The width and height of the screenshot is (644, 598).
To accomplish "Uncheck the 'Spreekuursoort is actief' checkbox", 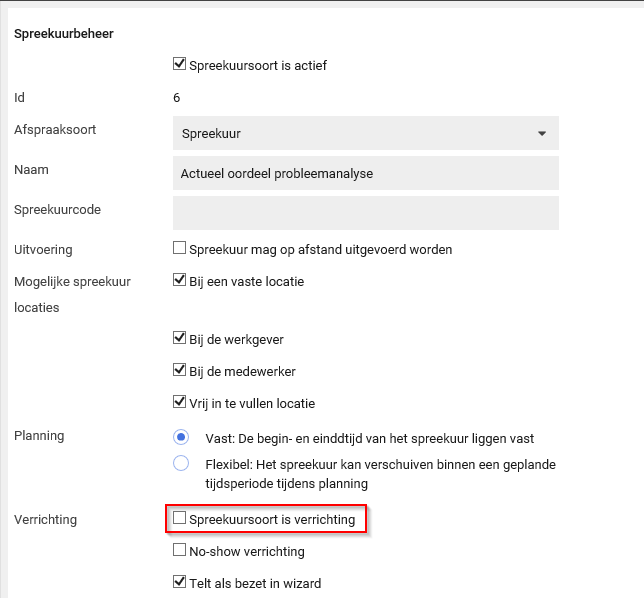I will click(x=180, y=65).
